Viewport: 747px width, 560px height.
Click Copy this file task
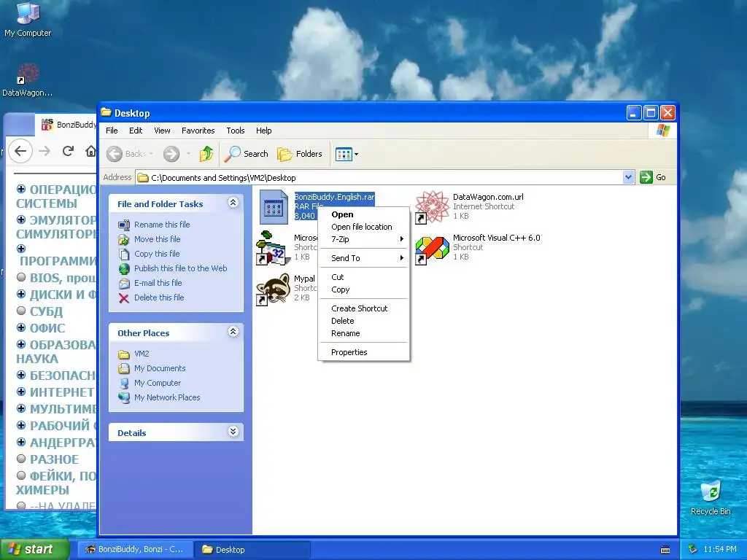[x=157, y=254]
